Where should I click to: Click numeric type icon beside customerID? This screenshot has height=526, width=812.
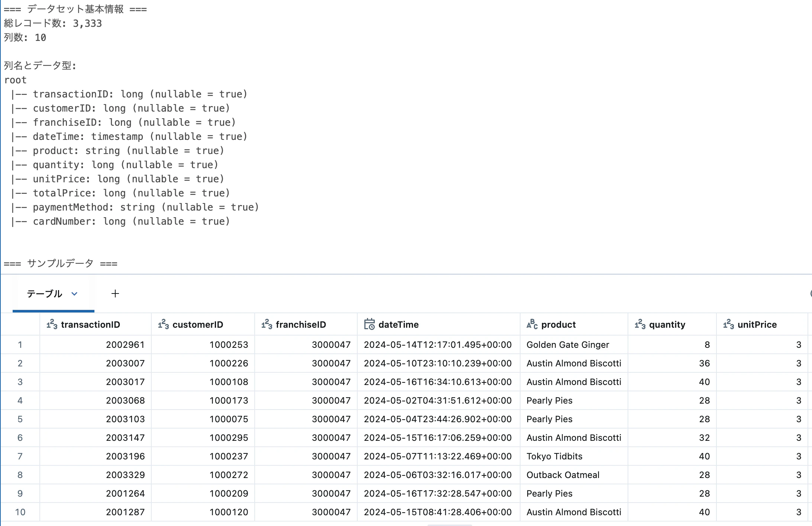tap(163, 324)
